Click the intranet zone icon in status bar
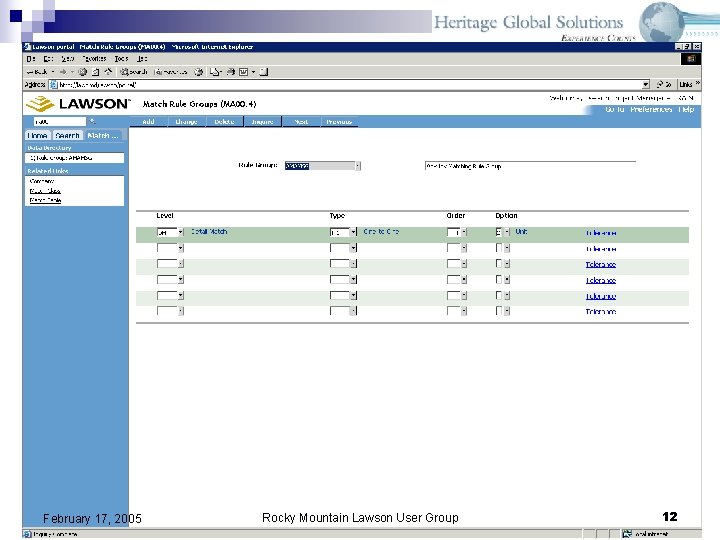Image resolution: width=720 pixels, height=540 pixels. click(627, 534)
